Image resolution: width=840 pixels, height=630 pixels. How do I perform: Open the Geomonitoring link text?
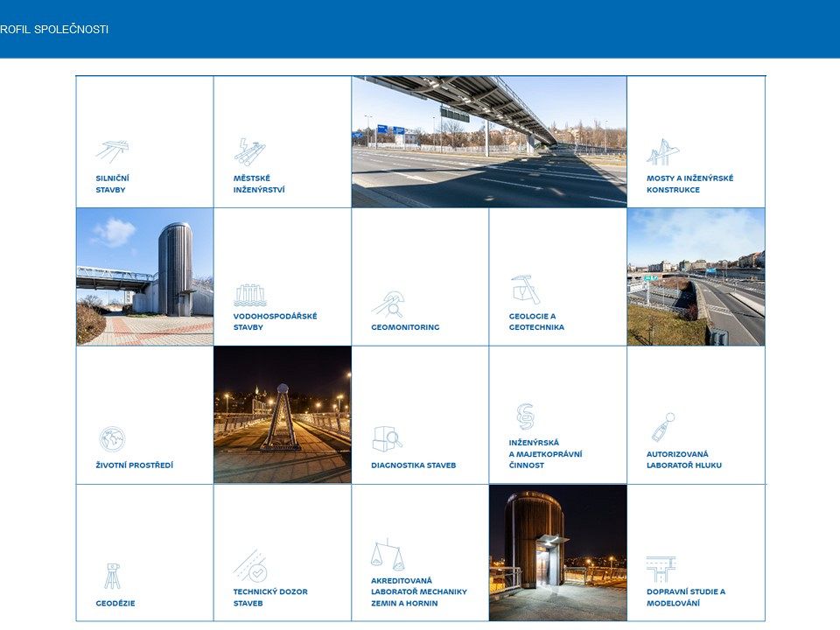click(405, 327)
